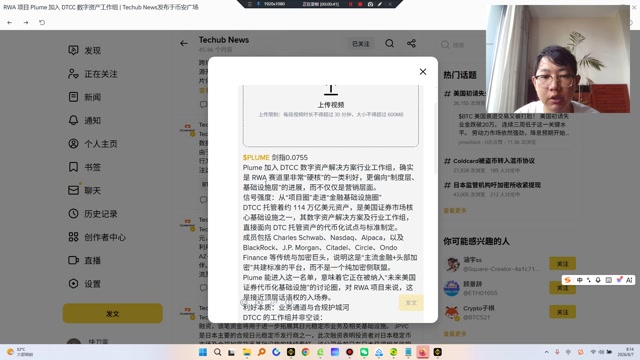This screenshot has width=640, height=360.
Task: Reload the page with refresh icon
Action: click(x=42, y=22)
